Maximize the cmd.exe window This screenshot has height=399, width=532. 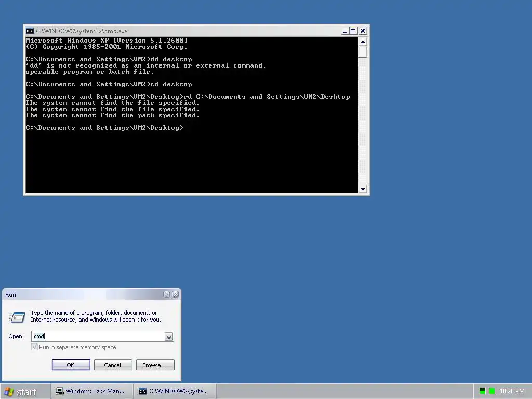point(353,31)
